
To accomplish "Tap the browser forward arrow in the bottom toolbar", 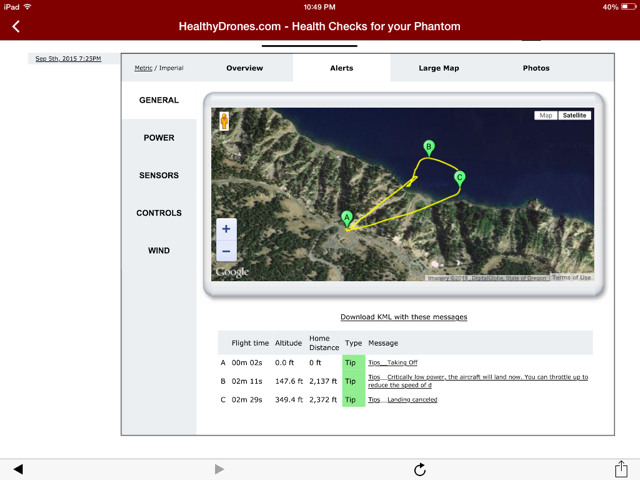I will (x=219, y=469).
